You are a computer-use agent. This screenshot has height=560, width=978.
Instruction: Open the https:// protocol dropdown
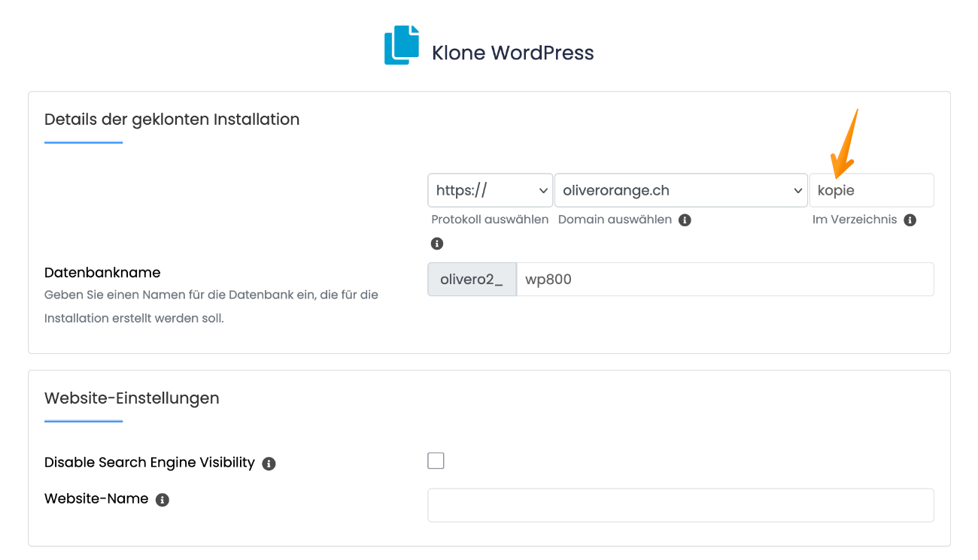click(x=490, y=191)
